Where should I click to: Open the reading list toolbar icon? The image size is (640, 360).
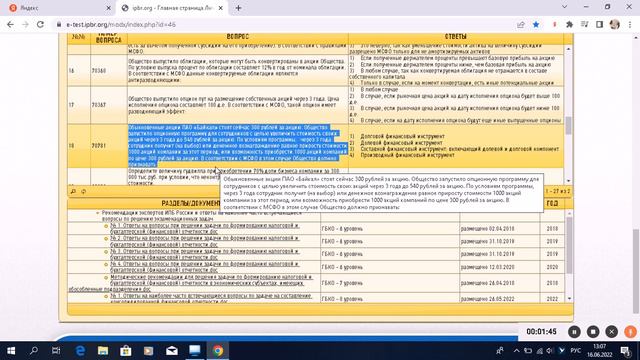pyautogui.click(x=584, y=24)
